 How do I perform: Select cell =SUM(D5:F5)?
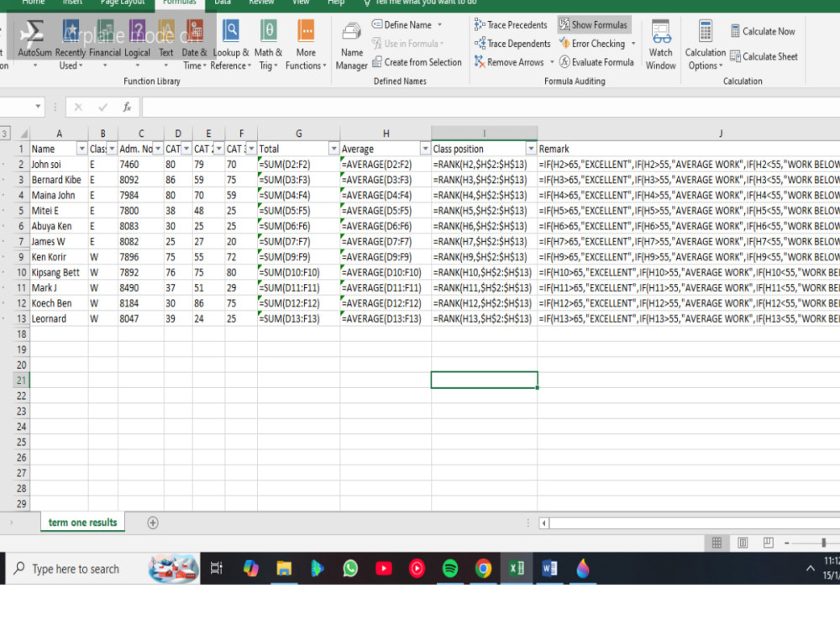click(298, 211)
